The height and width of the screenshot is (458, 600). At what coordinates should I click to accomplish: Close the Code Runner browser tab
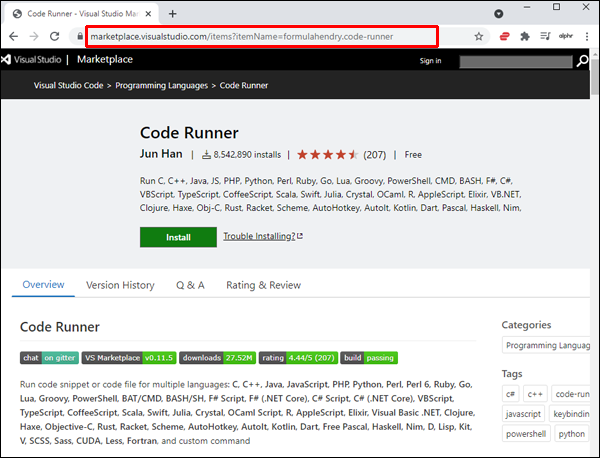(x=148, y=14)
